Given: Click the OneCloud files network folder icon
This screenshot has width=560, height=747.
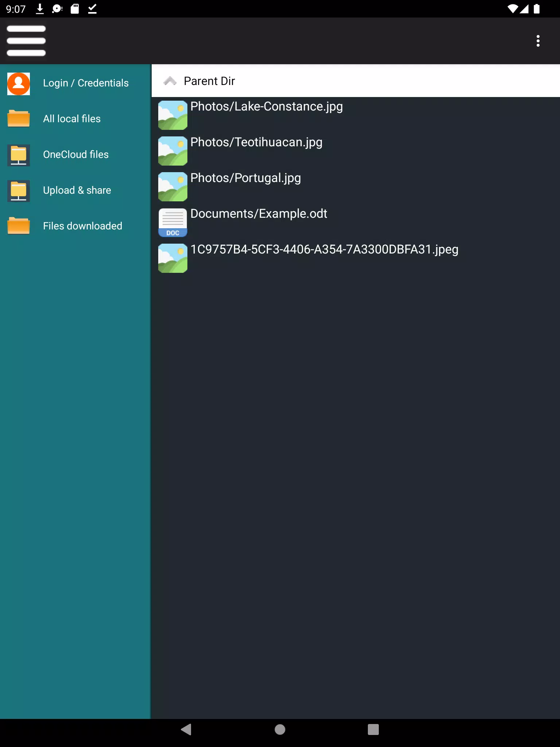Looking at the screenshot, I should tap(19, 155).
